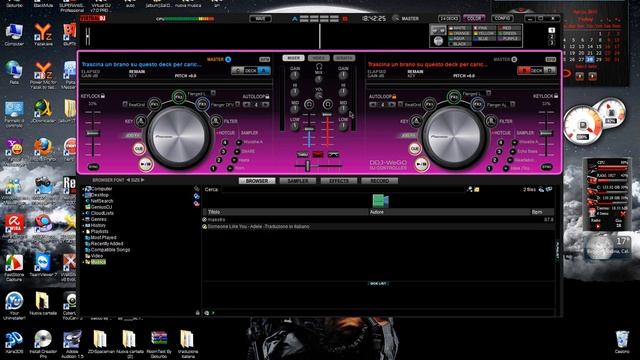Open Flanger effect dropdown above left jog wheel
This screenshot has width=640, height=360.
(x=213, y=93)
